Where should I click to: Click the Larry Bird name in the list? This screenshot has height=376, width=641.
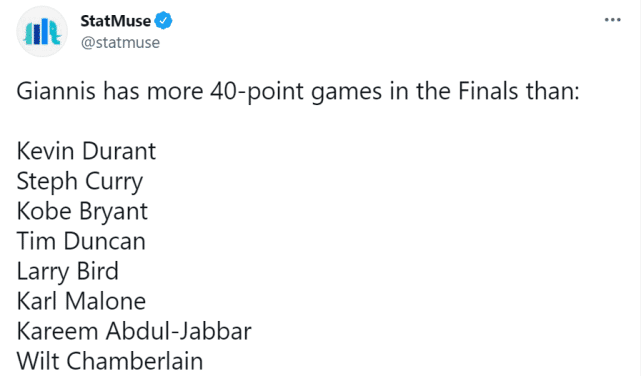68,272
